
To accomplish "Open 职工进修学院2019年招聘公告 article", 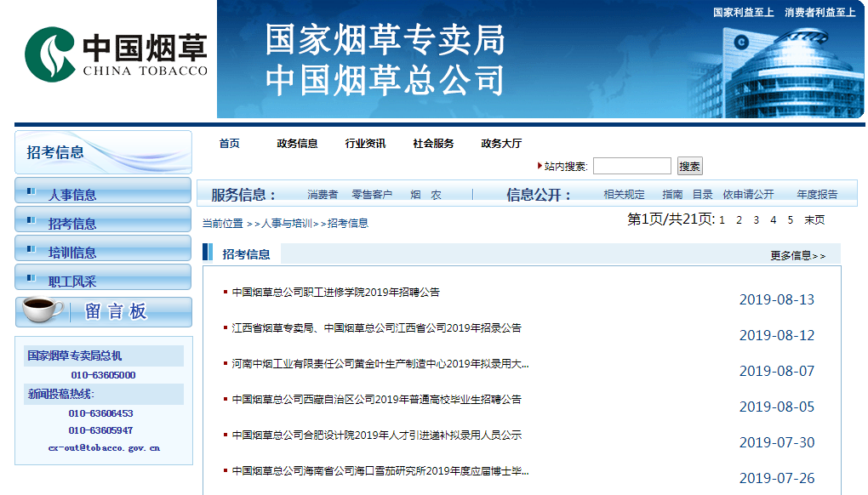I will (x=335, y=293).
